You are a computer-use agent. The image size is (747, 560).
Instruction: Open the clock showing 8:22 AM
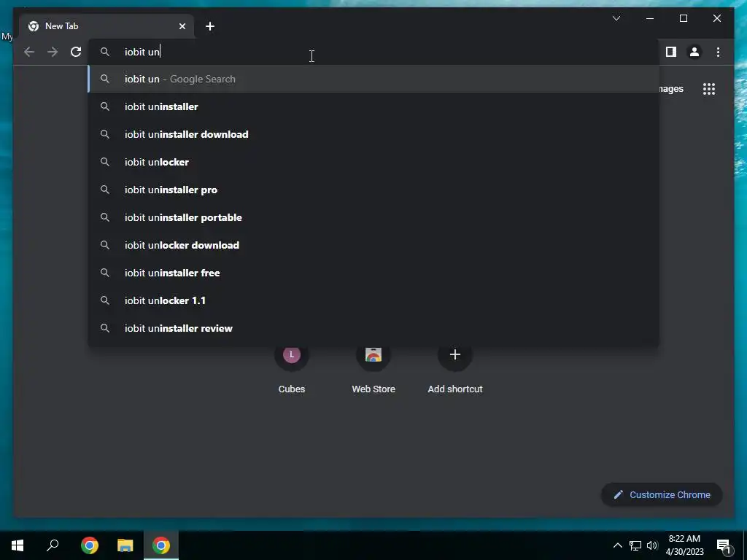684,545
